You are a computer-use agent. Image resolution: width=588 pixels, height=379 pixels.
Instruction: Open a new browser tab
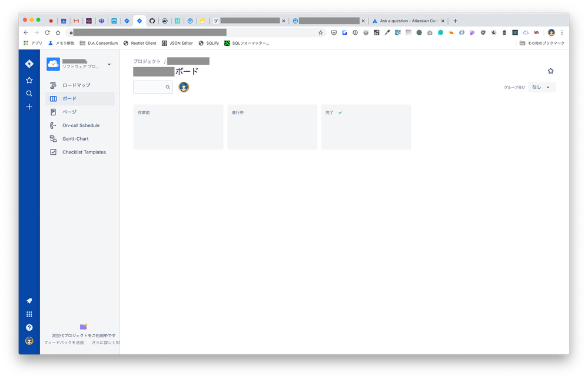coord(455,21)
